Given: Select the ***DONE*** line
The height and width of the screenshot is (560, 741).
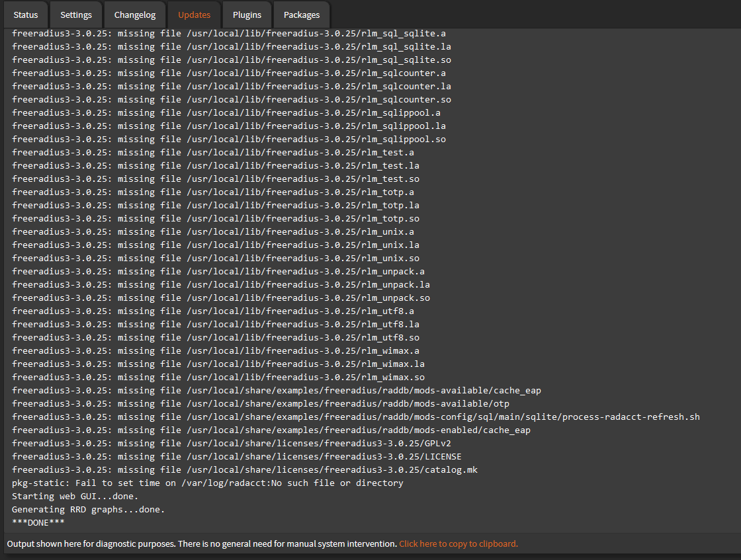Looking at the screenshot, I should coord(34,522).
